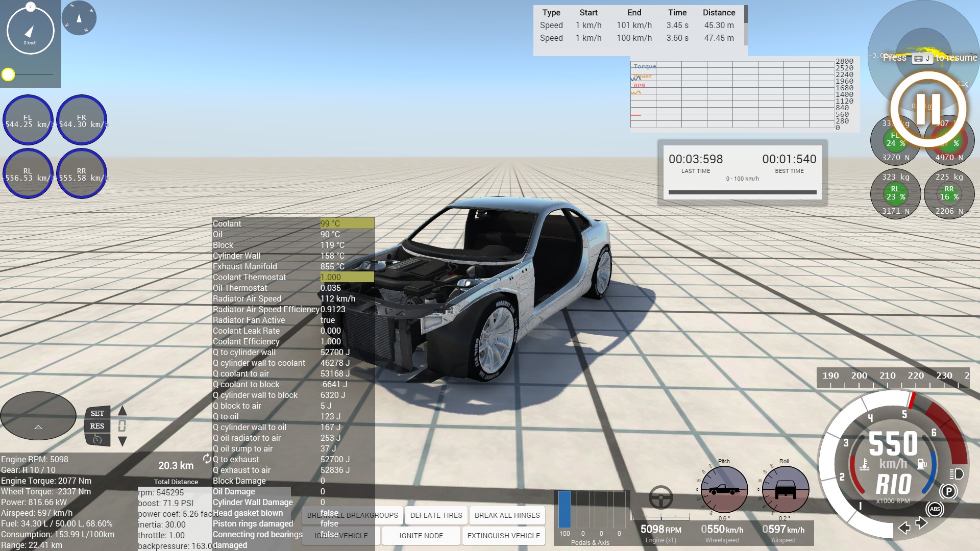Click the steering wheel indicator icon
The image size is (980, 551).
point(660,498)
